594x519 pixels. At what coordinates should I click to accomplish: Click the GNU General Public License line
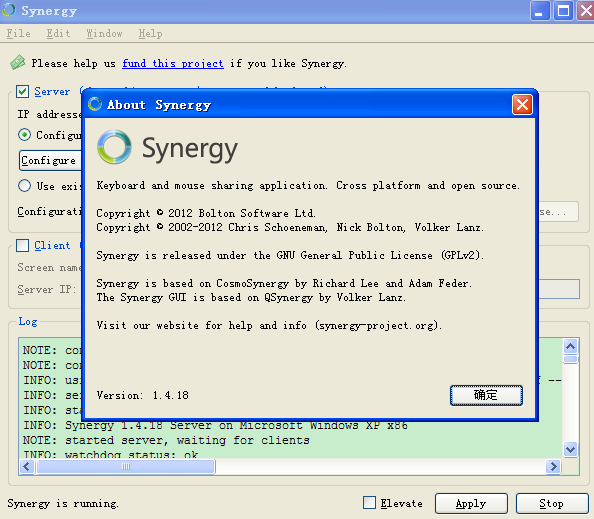tap(290, 255)
